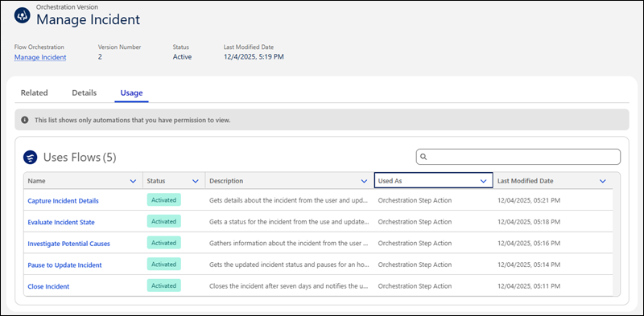Click the 12/04/2025, 05:21 PM date cell
644x316 pixels.
pyautogui.click(x=529, y=201)
